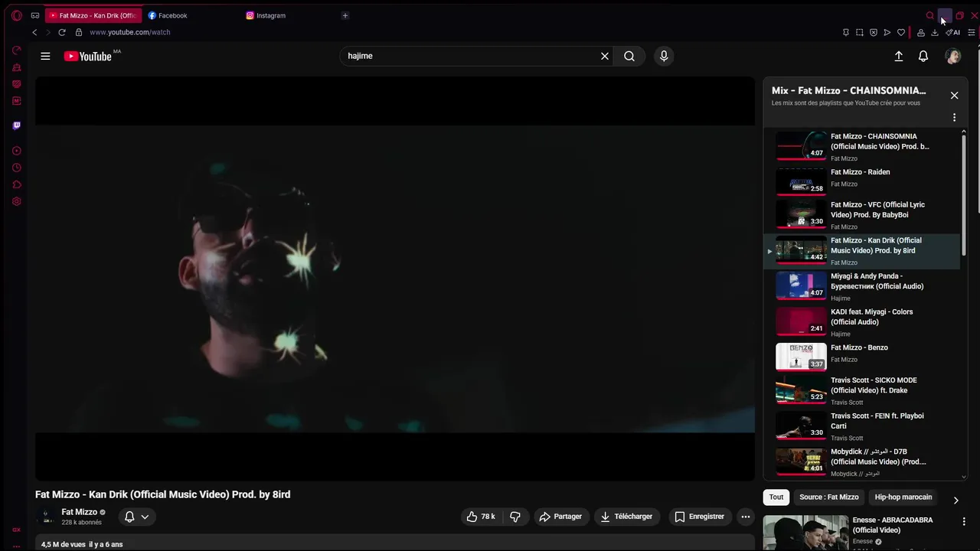980x551 pixels.
Task: Open more actions menu beside Enregistrer
Action: tap(745, 517)
